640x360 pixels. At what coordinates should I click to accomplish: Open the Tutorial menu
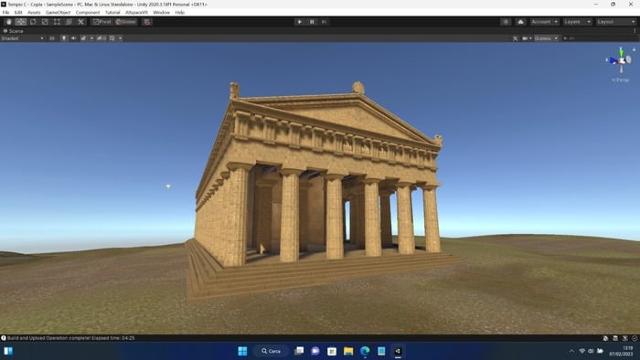[x=113, y=13]
